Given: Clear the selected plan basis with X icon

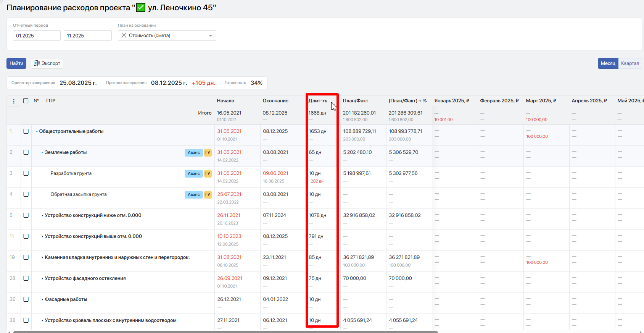Looking at the screenshot, I should click(x=124, y=36).
